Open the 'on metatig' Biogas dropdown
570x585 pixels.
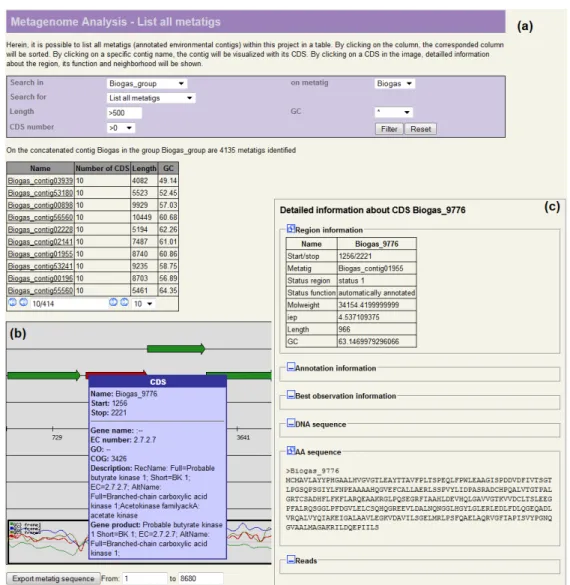[394, 84]
